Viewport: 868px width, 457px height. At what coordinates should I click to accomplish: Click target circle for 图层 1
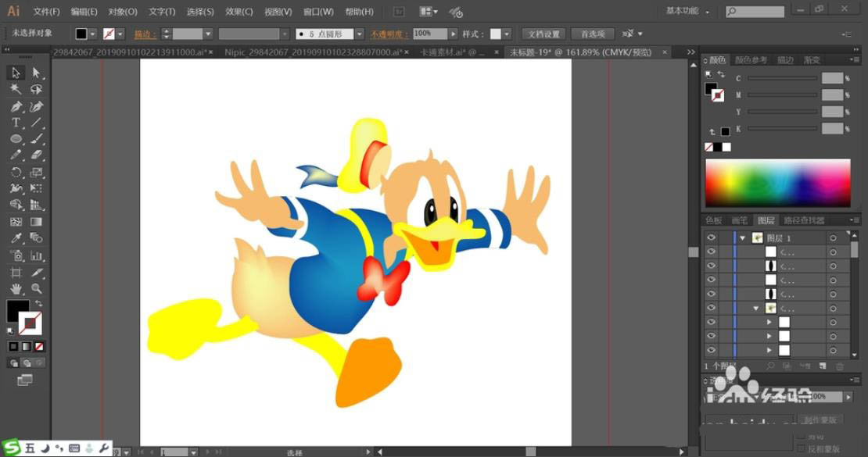(833, 238)
